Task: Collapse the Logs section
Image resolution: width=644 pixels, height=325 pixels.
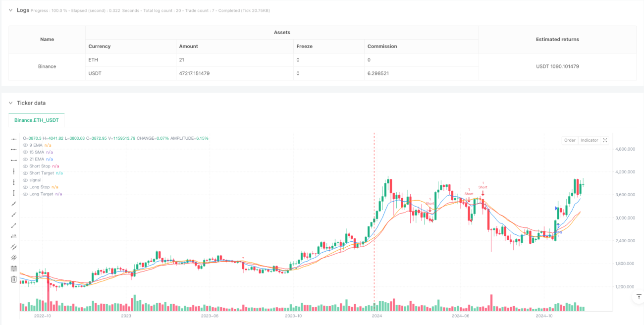Action: [x=11, y=10]
